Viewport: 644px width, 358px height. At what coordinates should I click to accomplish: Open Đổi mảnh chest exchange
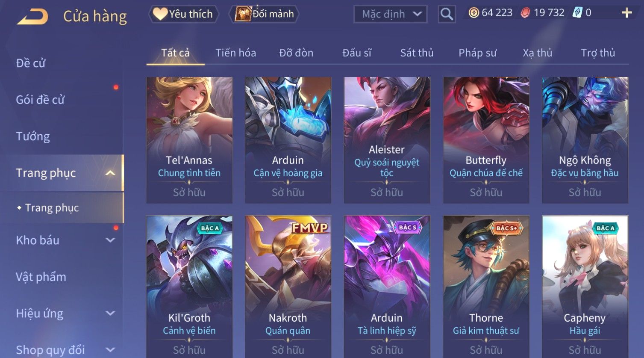pos(264,14)
